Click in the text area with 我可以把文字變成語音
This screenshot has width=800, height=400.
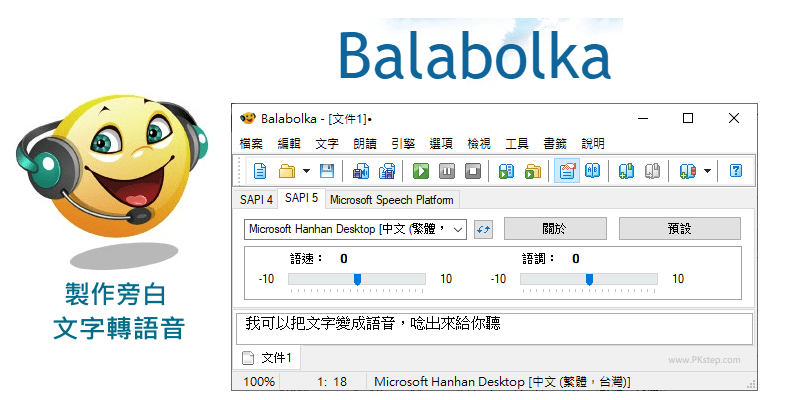click(494, 329)
